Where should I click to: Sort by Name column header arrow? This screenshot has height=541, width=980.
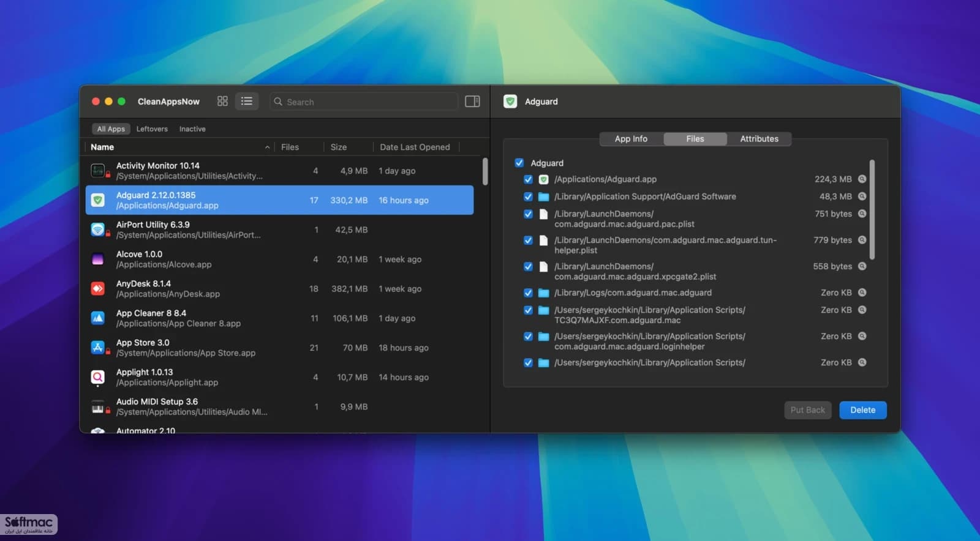[267, 147]
